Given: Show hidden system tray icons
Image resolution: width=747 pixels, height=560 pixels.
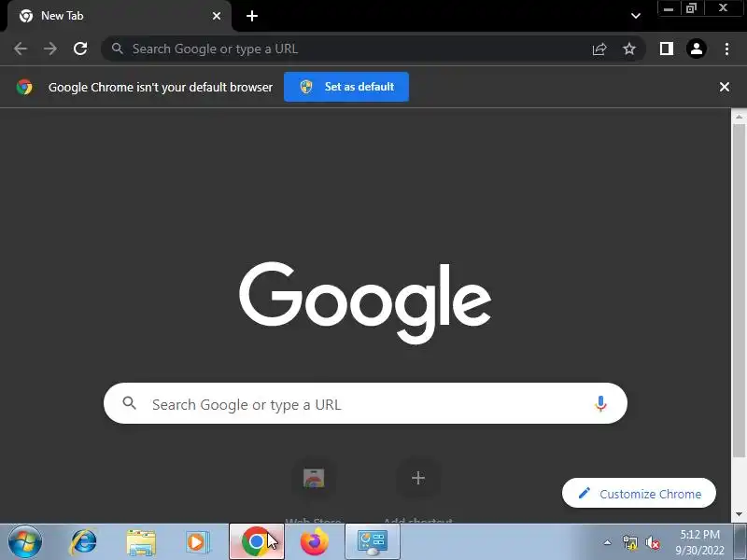Looking at the screenshot, I should coord(608,542).
